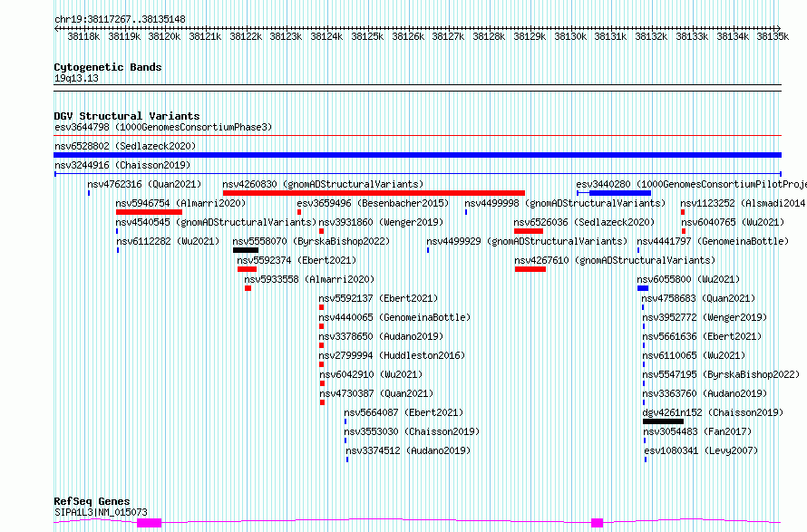
Task: Click nsv5661636 Ebert2021 label
Action: [x=702, y=336]
